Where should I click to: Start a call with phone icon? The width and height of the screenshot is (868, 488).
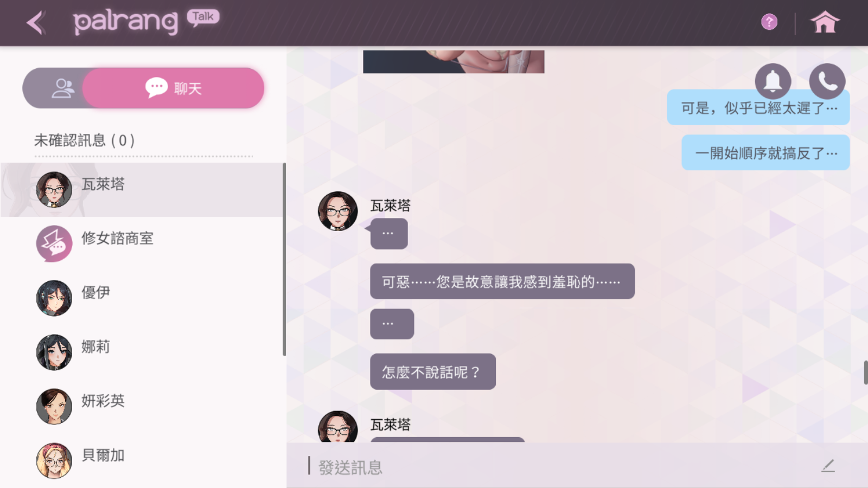click(x=827, y=81)
